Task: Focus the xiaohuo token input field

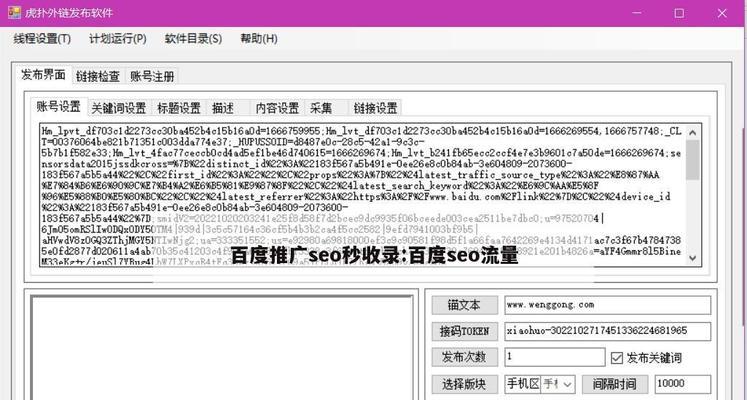Action: 607,331
